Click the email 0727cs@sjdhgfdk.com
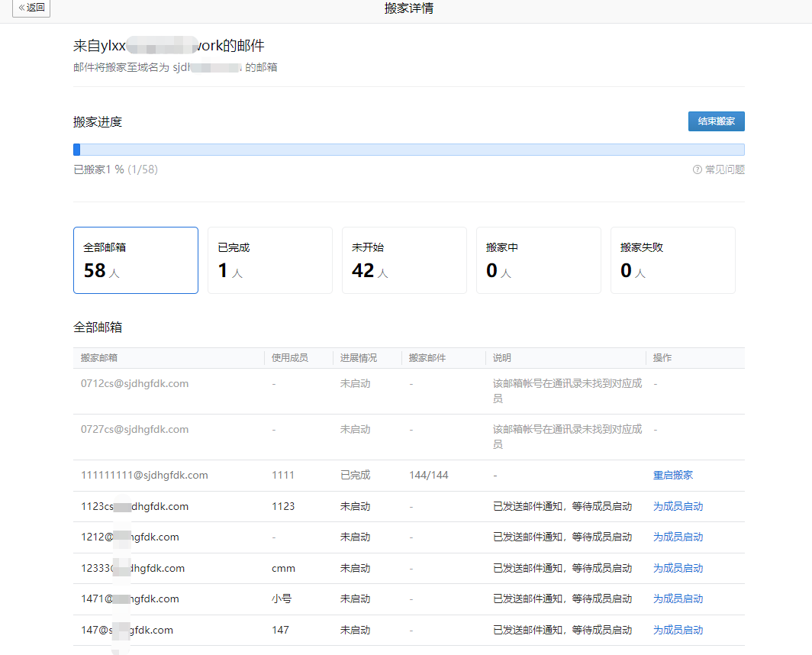 tap(134, 429)
